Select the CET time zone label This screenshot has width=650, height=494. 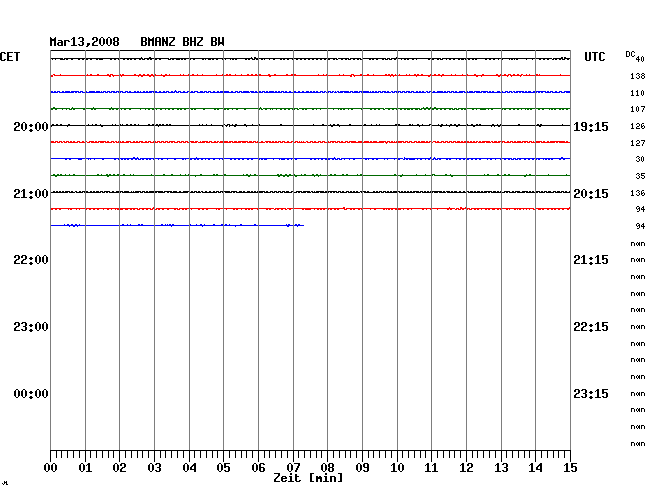coord(10,57)
